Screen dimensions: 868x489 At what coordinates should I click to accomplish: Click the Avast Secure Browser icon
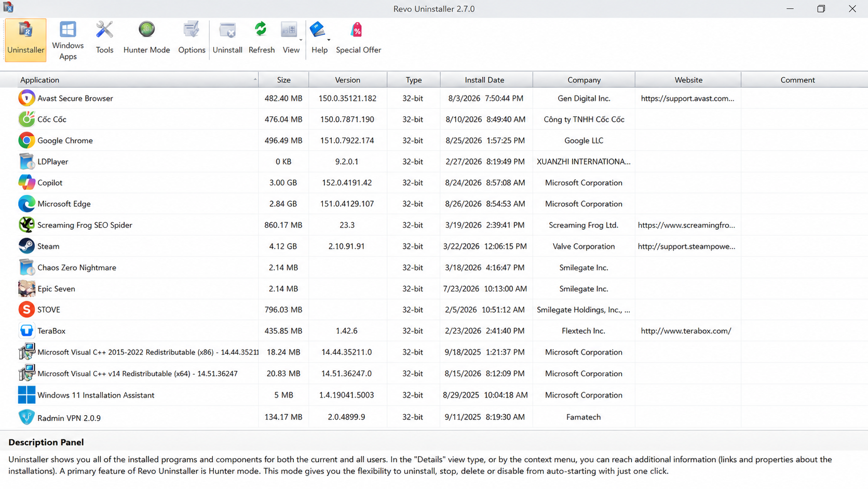26,98
